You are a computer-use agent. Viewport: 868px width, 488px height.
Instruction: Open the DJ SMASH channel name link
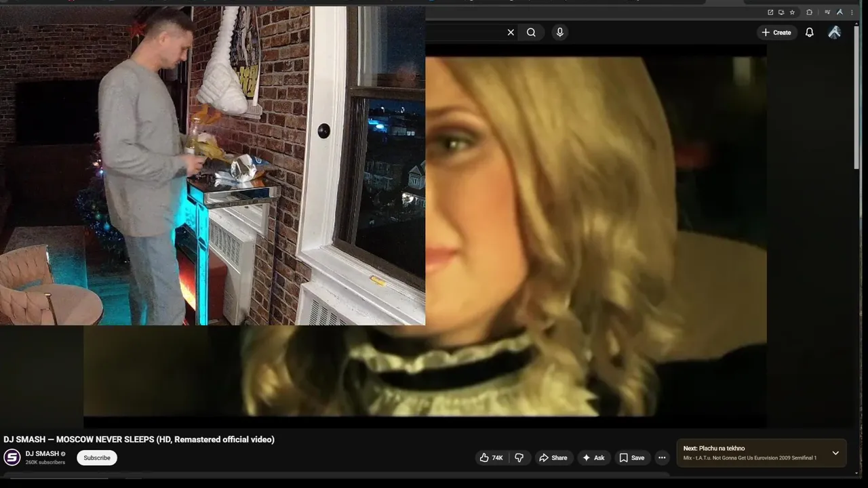click(42, 453)
